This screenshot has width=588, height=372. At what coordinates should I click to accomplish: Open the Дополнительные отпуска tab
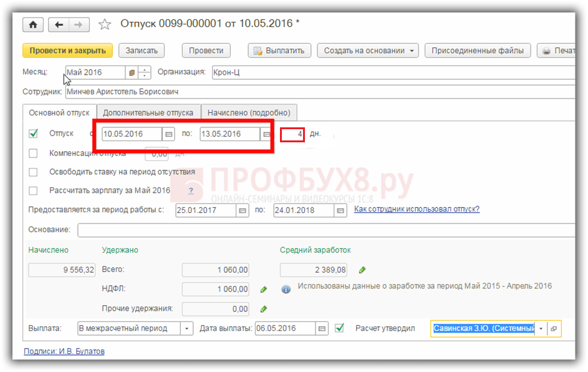click(148, 112)
